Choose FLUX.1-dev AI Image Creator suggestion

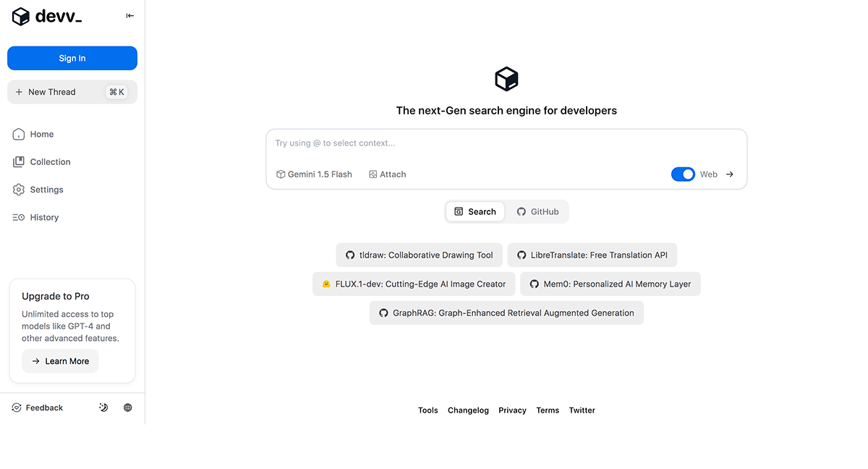(414, 284)
